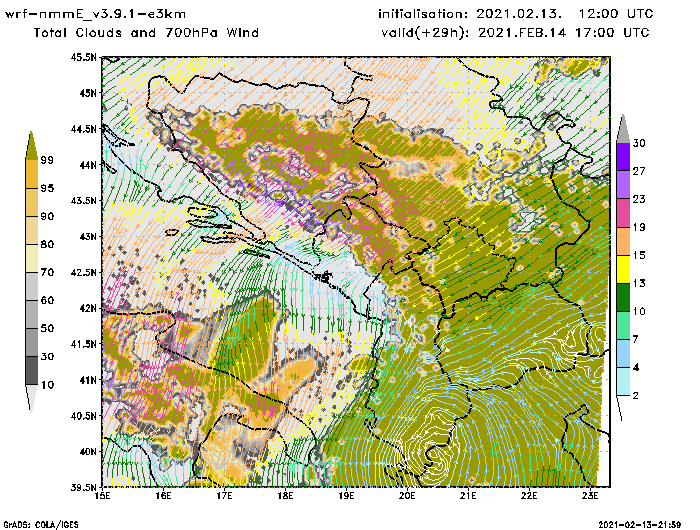Click the orange 15-19 wind speed swatch
This screenshot has height=530, width=700.
tap(623, 241)
